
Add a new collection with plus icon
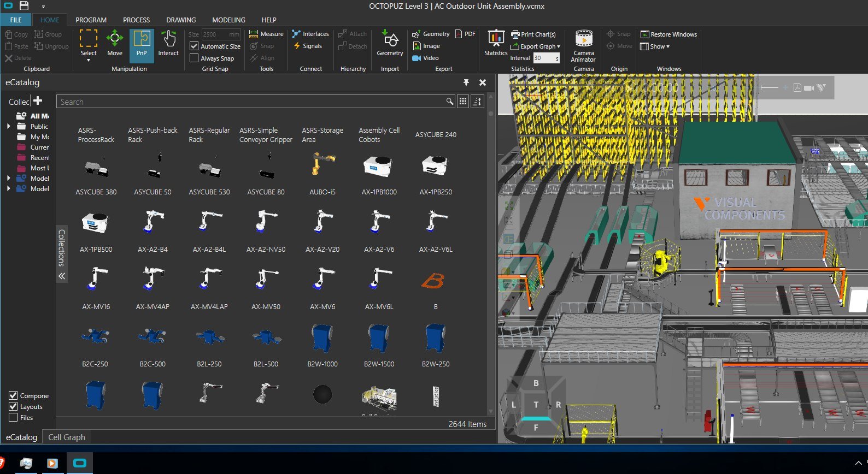pos(38,100)
